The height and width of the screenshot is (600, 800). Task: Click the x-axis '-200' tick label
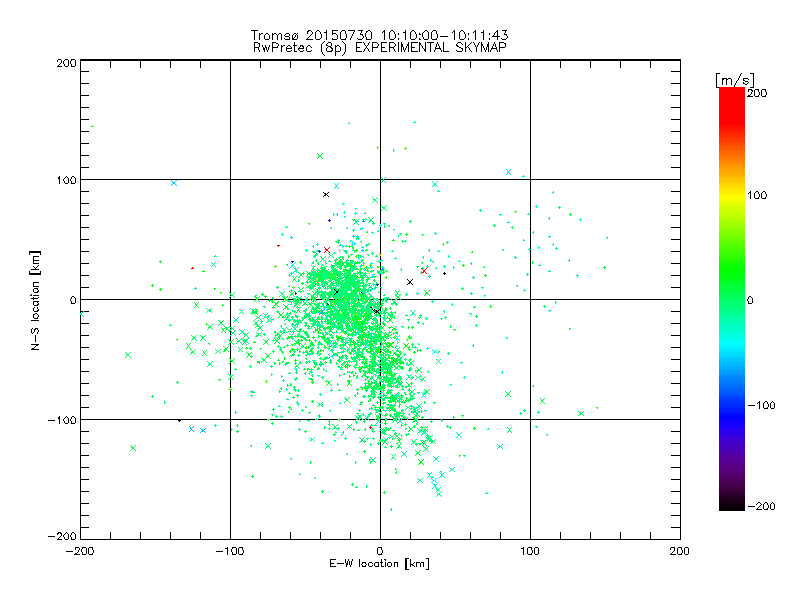80,551
